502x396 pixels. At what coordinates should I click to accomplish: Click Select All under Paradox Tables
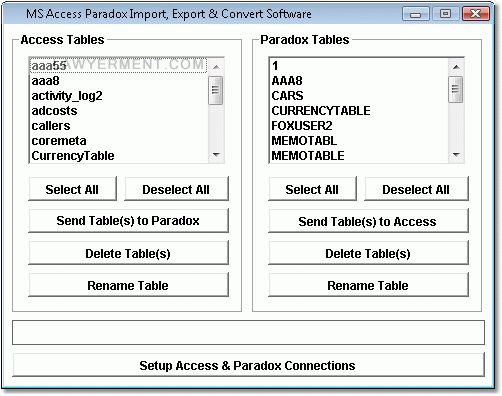312,189
